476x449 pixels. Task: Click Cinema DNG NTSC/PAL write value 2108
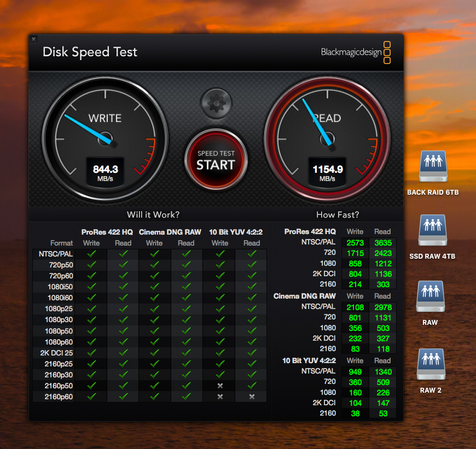(x=355, y=307)
